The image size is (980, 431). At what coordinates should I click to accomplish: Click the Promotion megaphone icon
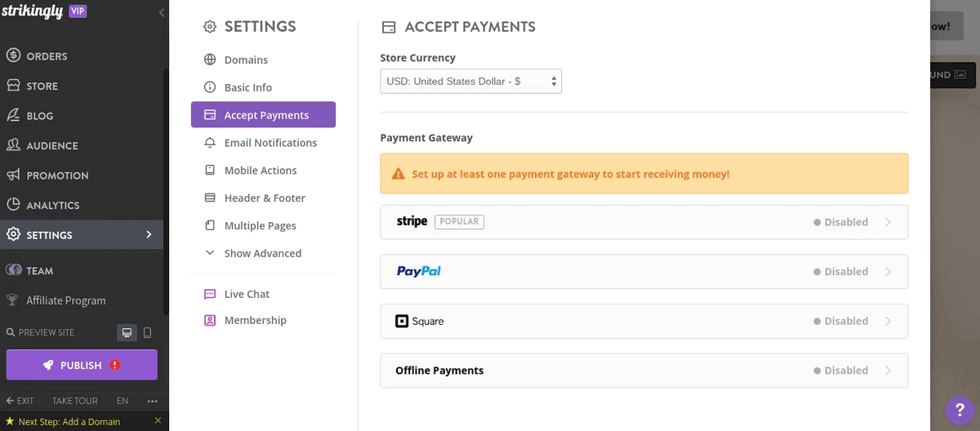13,176
